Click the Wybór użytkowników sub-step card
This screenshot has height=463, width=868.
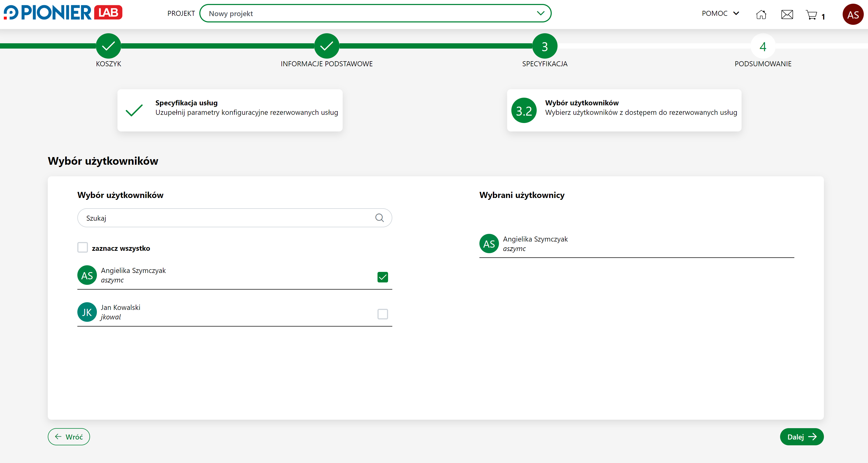pos(624,110)
